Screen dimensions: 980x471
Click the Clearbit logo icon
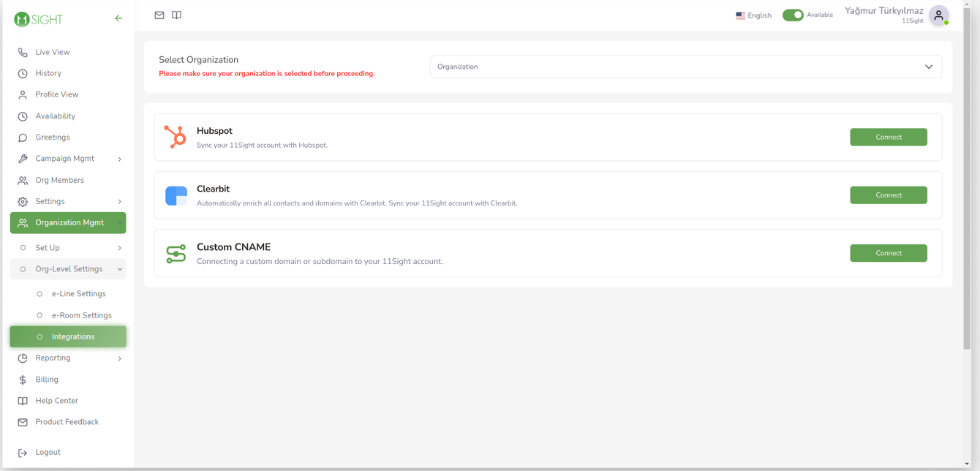176,195
